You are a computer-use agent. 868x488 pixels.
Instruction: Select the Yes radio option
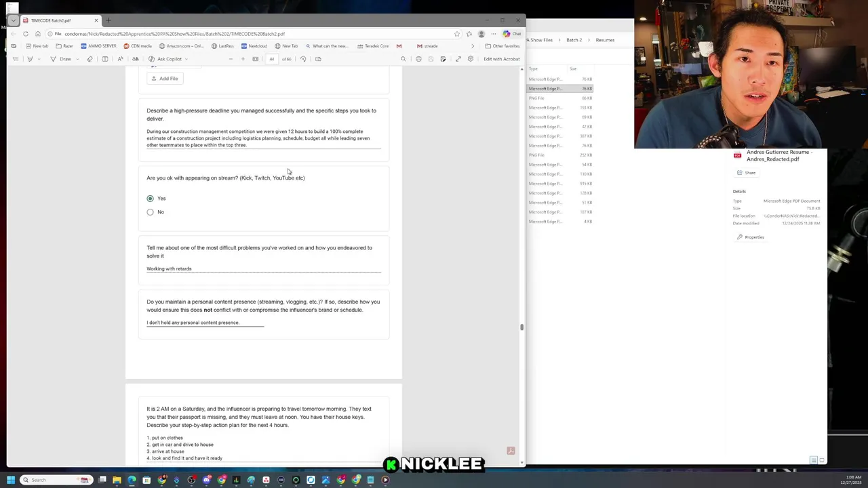pos(150,199)
